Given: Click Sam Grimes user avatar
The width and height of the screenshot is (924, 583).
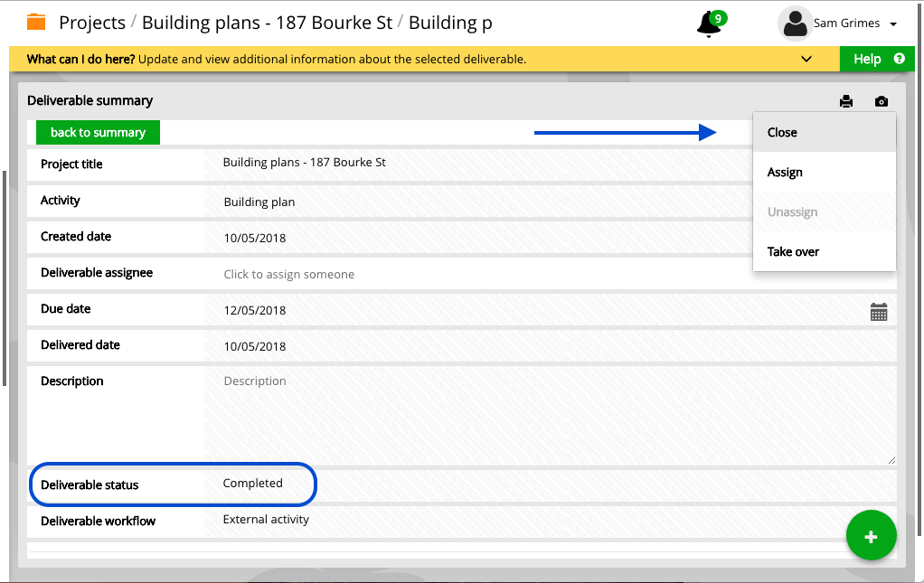Looking at the screenshot, I should coord(795,24).
